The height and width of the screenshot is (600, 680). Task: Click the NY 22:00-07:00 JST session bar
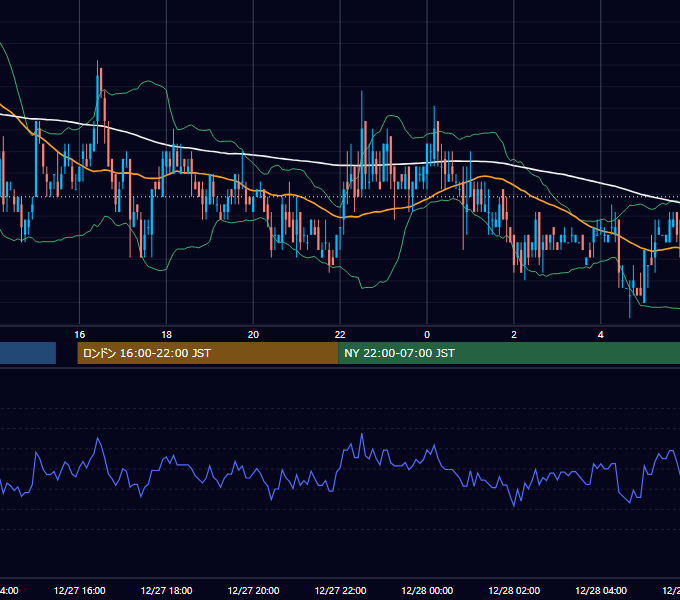[x=509, y=353]
